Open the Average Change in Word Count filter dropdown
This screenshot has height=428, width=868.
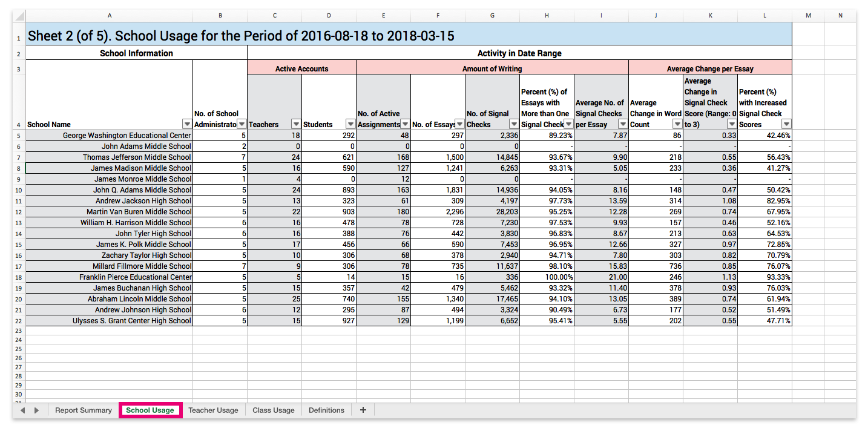677,124
